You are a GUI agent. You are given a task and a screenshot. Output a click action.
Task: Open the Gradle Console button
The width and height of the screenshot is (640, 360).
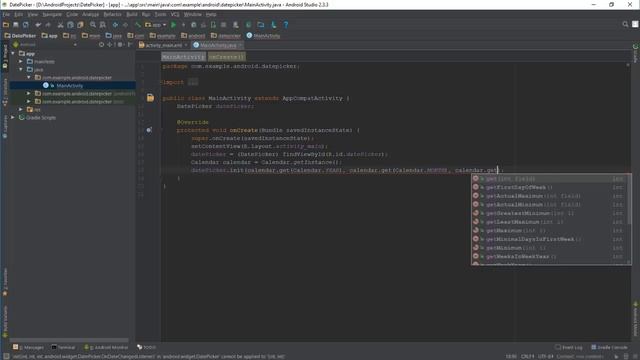(x=609, y=347)
